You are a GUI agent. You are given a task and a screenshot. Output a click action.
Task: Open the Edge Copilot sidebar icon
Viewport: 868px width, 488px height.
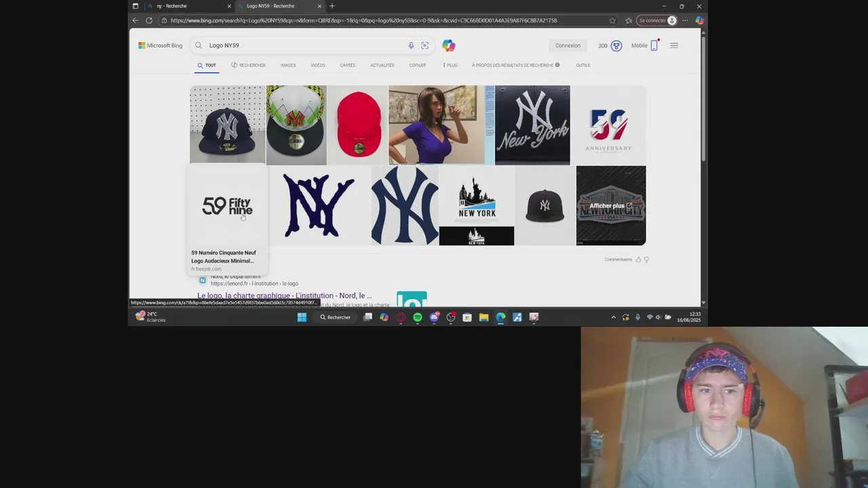[699, 20]
